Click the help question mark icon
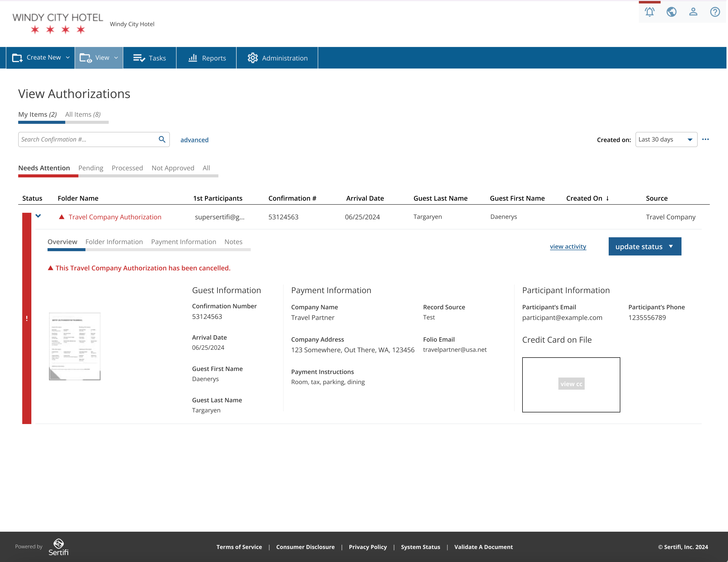Image resolution: width=728 pixels, height=562 pixels. [715, 12]
